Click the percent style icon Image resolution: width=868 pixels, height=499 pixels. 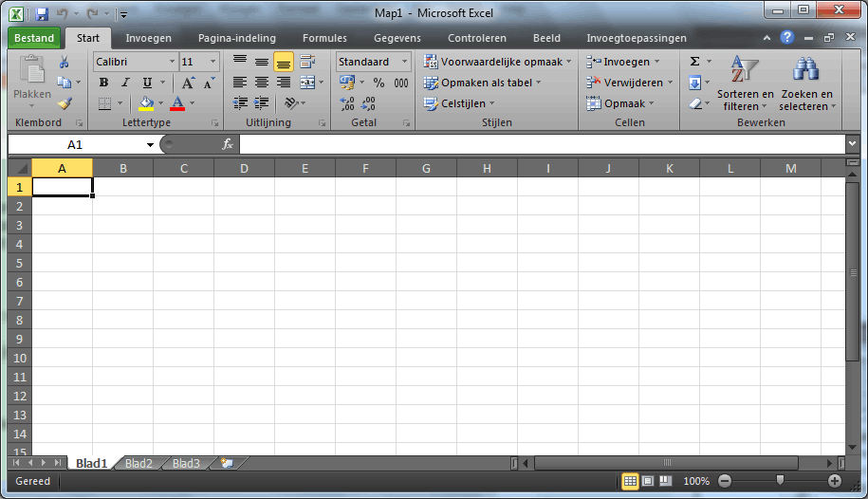tap(379, 83)
